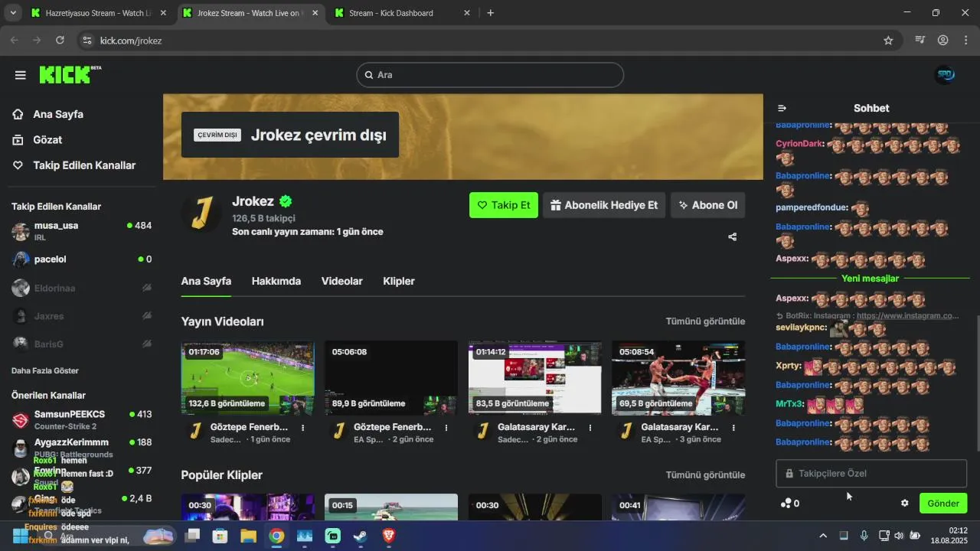Show hidden system tray icons
The height and width of the screenshot is (551, 980).
point(823,536)
